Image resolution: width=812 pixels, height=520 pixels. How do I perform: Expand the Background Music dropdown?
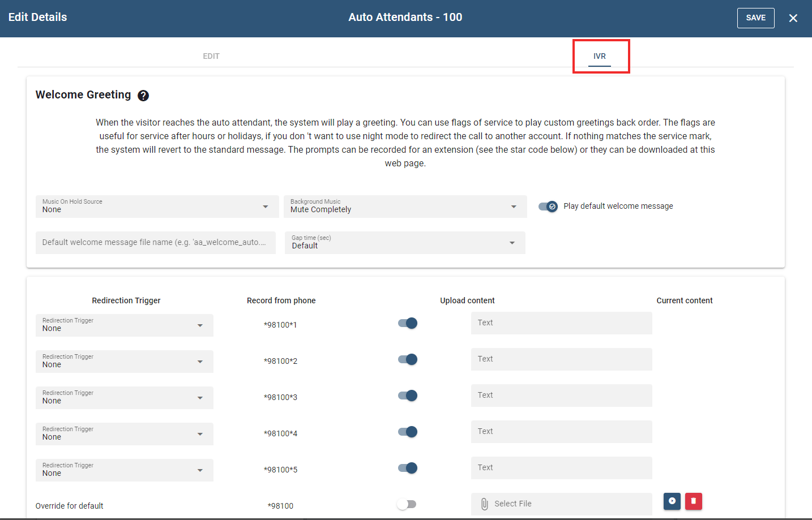click(405, 207)
